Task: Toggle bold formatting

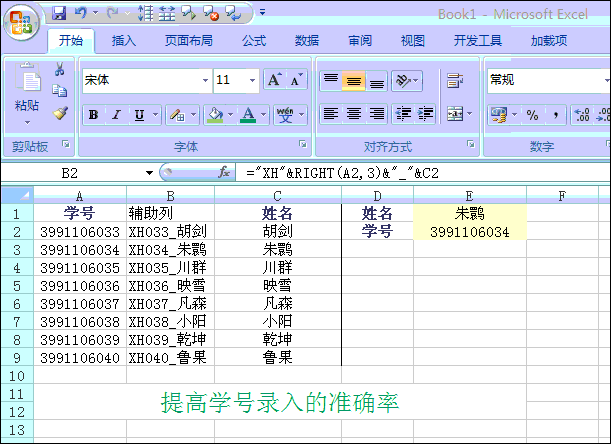Action: (94, 115)
